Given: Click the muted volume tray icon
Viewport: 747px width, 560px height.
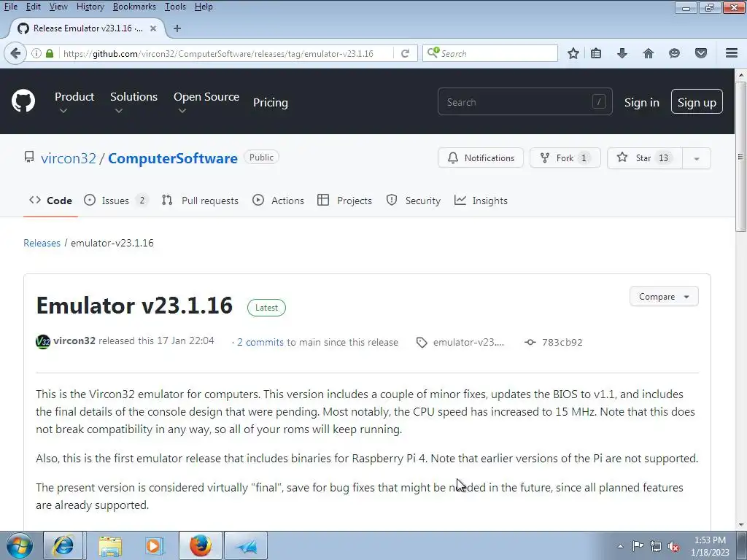Looking at the screenshot, I should (673, 547).
